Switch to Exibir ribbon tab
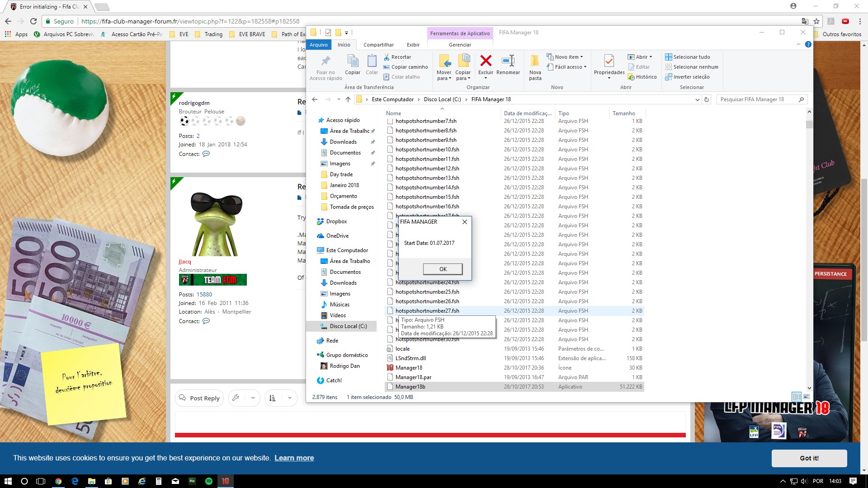Image resolution: width=868 pixels, height=488 pixels. [x=413, y=45]
